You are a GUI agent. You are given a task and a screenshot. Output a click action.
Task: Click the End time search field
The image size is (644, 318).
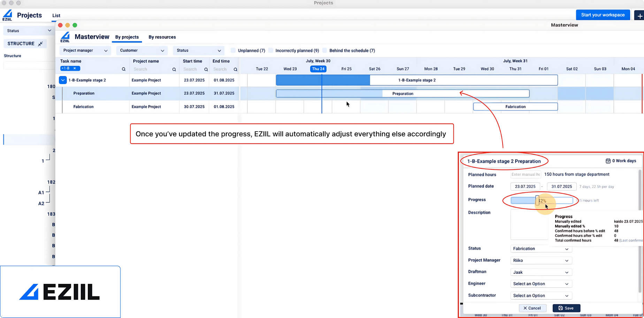coord(222,69)
